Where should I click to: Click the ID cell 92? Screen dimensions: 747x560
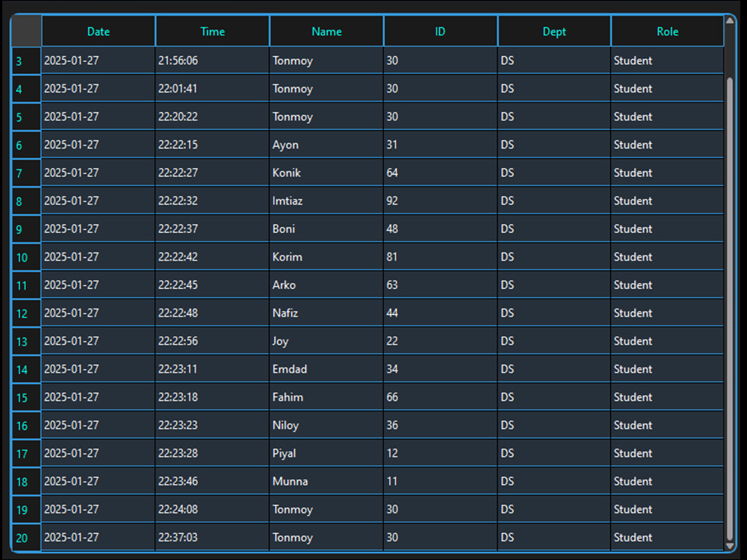(440, 201)
